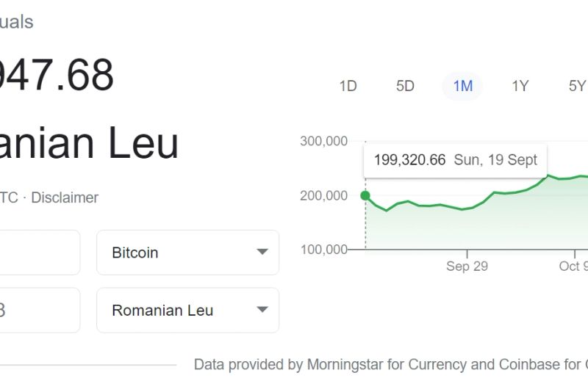Click the Sep 29 axis label
The height and width of the screenshot is (392, 588).
pos(467,266)
